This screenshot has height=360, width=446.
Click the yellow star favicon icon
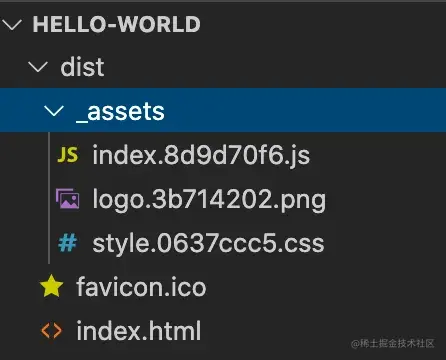coord(51,286)
